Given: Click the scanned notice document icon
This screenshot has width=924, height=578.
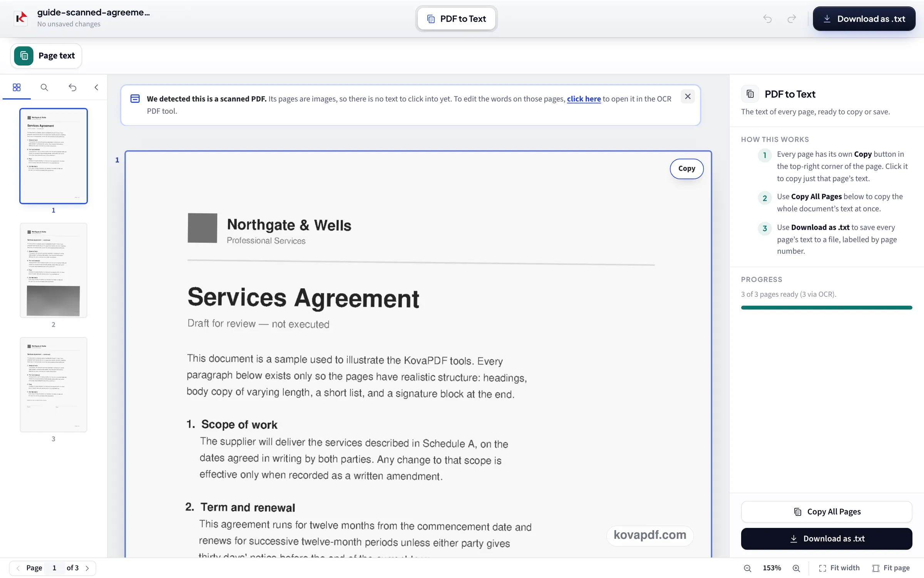Looking at the screenshot, I should [135, 99].
